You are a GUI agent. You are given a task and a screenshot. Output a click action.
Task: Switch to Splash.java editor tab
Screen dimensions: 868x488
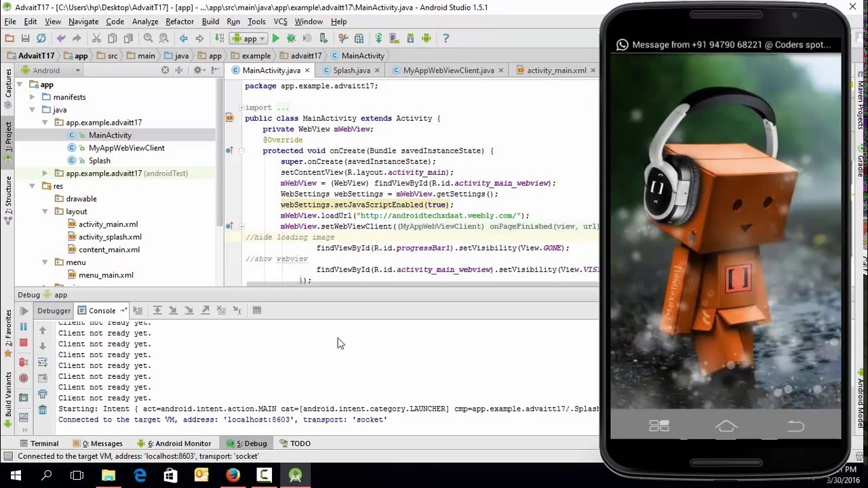click(351, 70)
